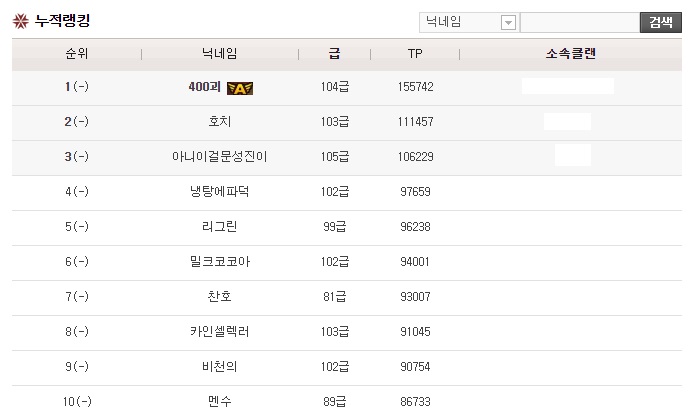Viewport: 689px width, 417px height.
Task: Click the 순위 column header
Action: coord(76,54)
